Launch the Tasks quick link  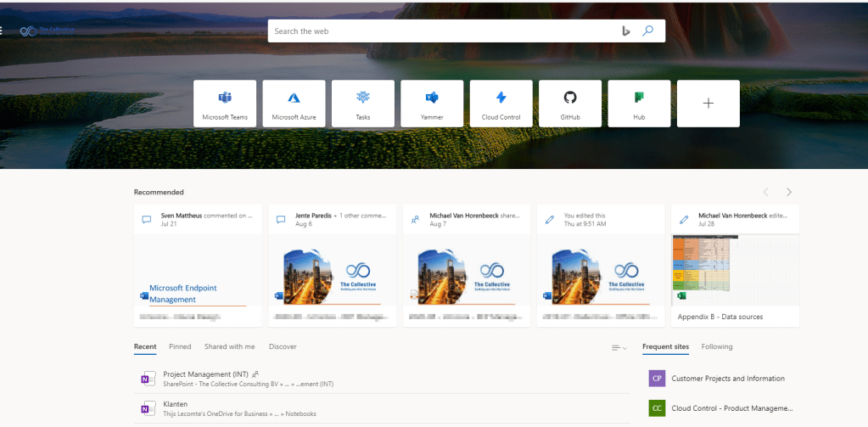(x=363, y=104)
